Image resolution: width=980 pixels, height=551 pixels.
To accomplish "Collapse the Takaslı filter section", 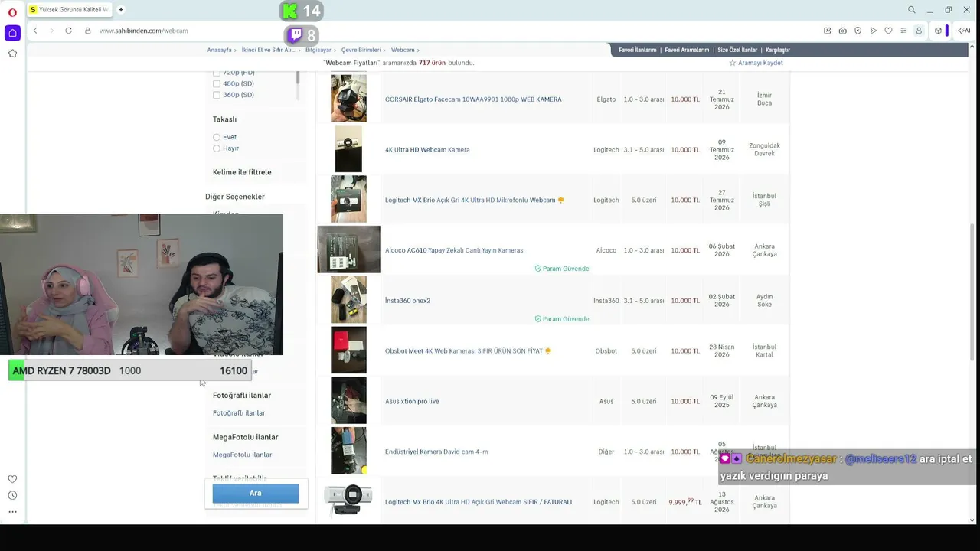I will pyautogui.click(x=224, y=119).
